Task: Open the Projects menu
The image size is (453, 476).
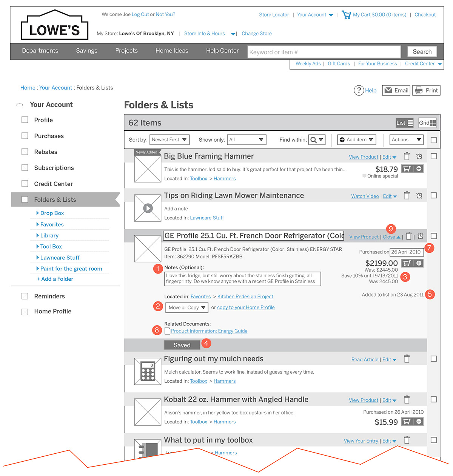Action: click(x=126, y=51)
